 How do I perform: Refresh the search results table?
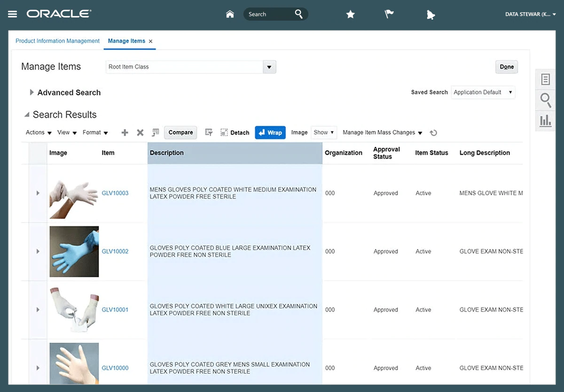click(x=433, y=133)
